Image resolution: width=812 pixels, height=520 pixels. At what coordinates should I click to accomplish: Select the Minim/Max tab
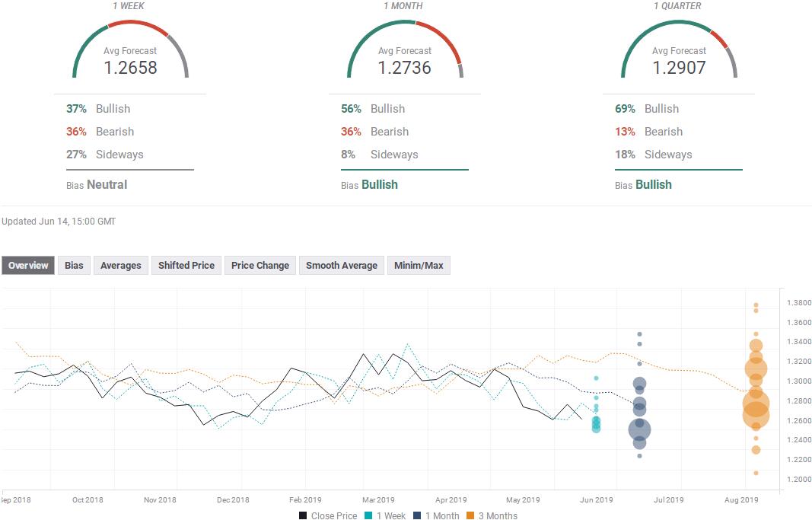[419, 265]
